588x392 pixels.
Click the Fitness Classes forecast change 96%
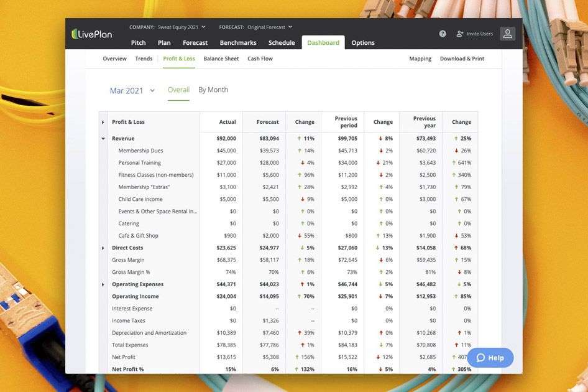[306, 175]
